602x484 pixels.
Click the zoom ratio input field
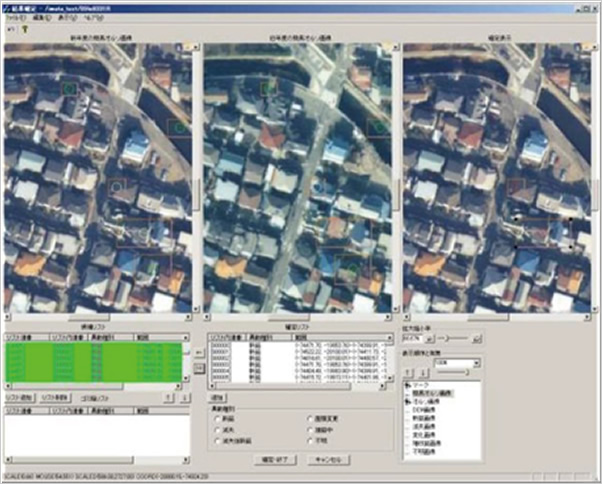point(413,339)
